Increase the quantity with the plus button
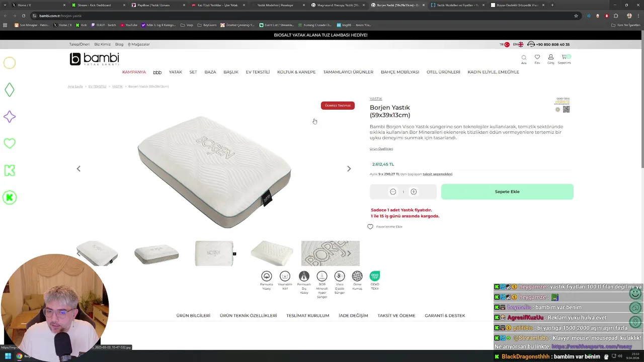644x362 pixels. (414, 192)
